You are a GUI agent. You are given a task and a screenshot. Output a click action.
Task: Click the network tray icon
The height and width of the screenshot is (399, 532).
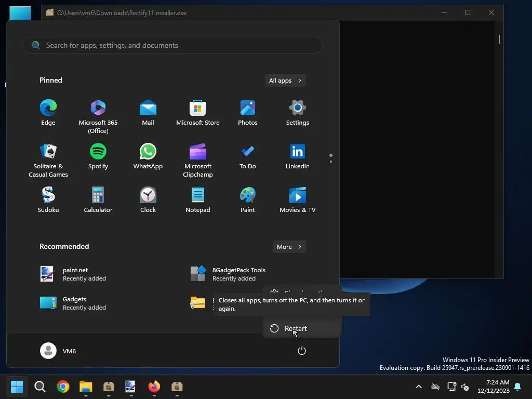(451, 387)
